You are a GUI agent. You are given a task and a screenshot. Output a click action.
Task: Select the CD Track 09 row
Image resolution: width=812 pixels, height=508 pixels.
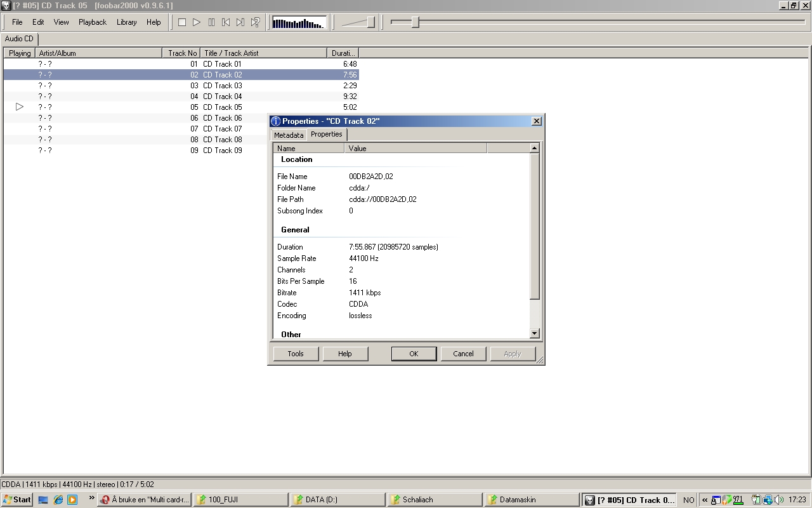coord(136,150)
